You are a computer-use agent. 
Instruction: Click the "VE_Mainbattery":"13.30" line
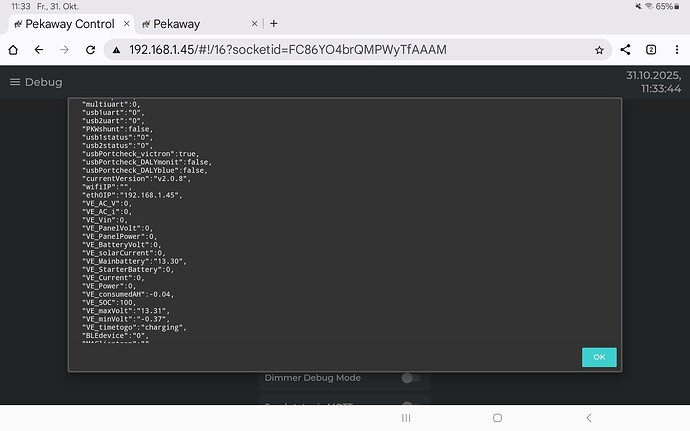coord(134,262)
